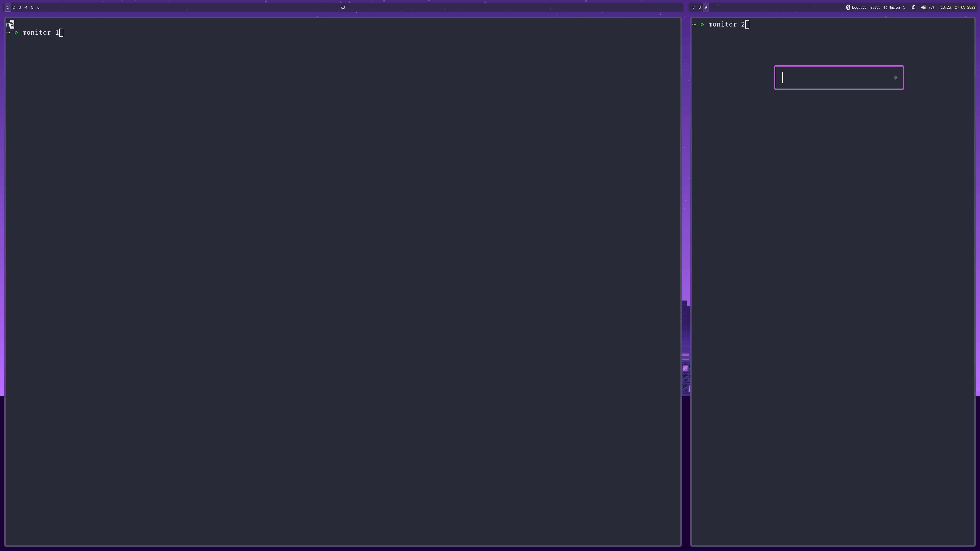The height and width of the screenshot is (551, 980).
Task: Toggle audio mute via the speaker indicator
Action: pyautogui.click(x=924, y=7)
